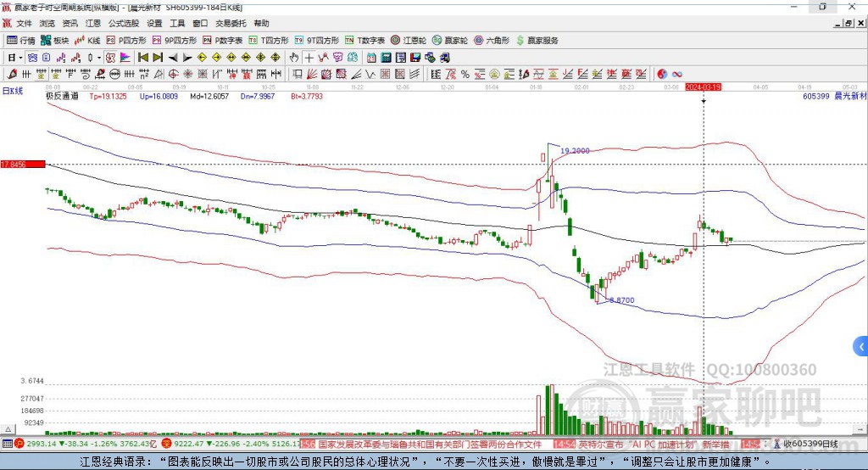Open the 交易委托 menu
The width and height of the screenshot is (868, 470).
[231, 23]
